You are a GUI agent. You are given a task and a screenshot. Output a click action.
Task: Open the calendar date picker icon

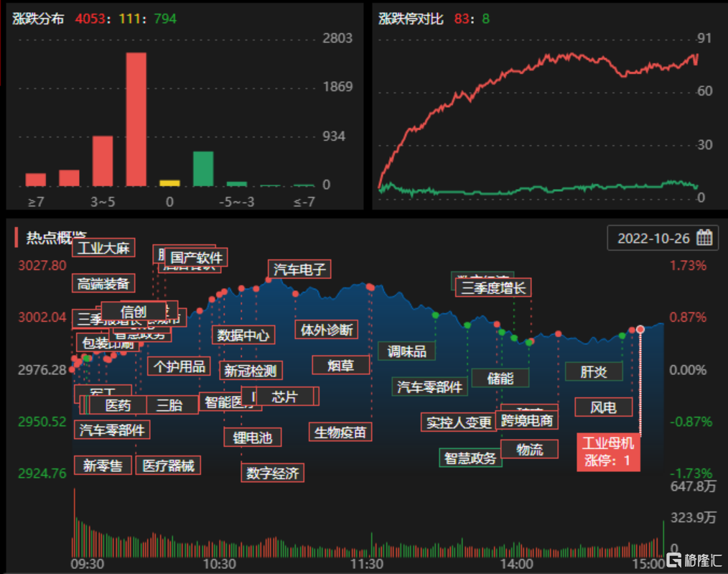point(704,238)
